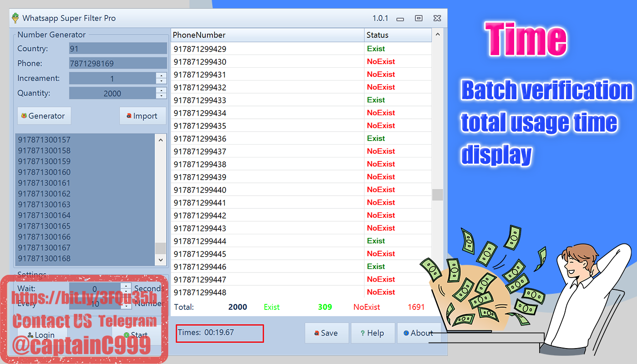Click the Login user icon
This screenshot has height=364, width=637.
(x=30, y=335)
